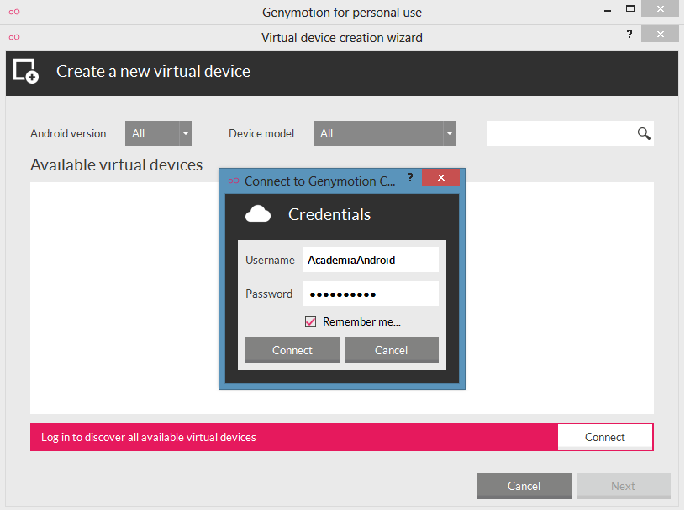Screen dimensions: 685x510
Task: Click the new virtual device icon in header
Action: (x=26, y=71)
